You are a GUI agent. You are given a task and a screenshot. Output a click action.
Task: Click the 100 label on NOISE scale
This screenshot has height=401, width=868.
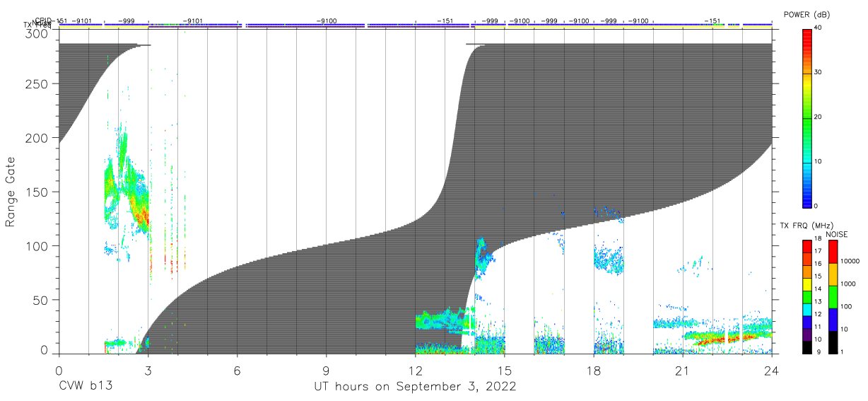[x=847, y=307]
